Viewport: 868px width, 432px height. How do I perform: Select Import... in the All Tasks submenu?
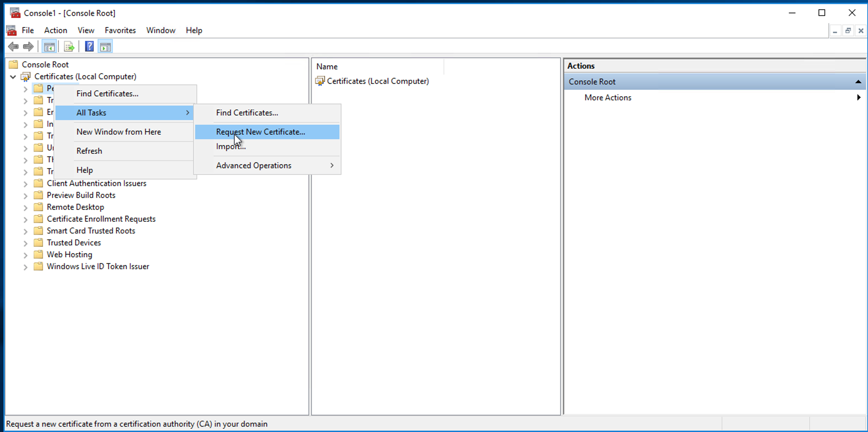tap(231, 147)
